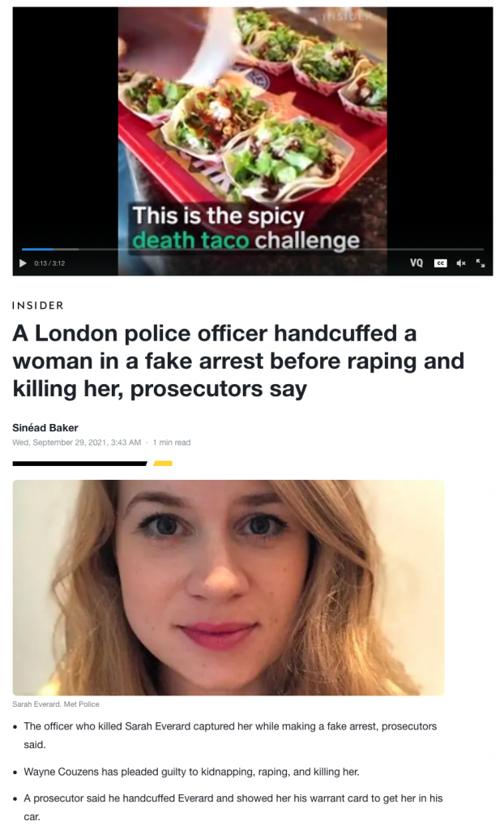Screen dimensions: 504x830
Task: Click the 0:13 / 3:12 time display
Action: pos(49,263)
